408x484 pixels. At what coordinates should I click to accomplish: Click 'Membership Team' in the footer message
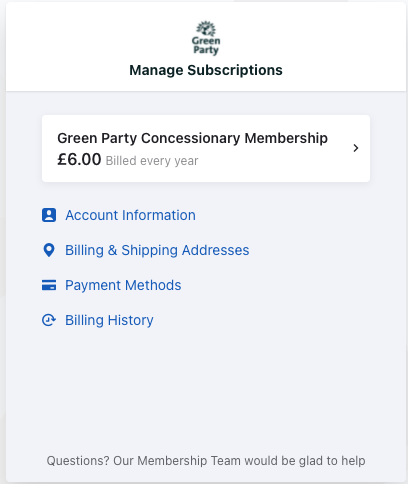click(x=189, y=461)
